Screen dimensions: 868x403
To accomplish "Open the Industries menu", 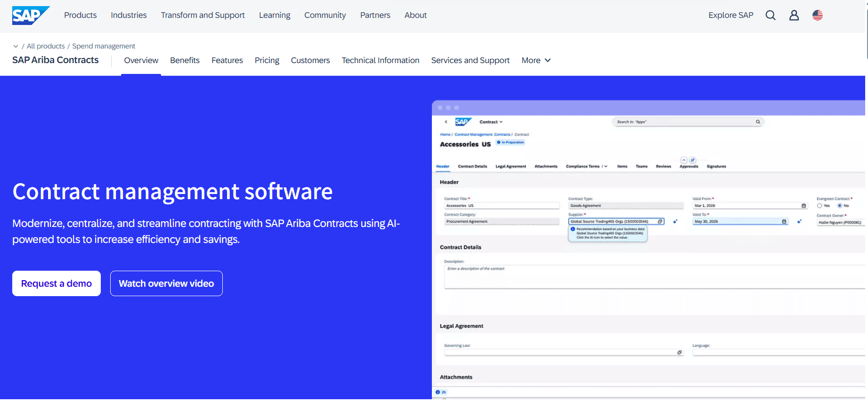I will tap(129, 15).
